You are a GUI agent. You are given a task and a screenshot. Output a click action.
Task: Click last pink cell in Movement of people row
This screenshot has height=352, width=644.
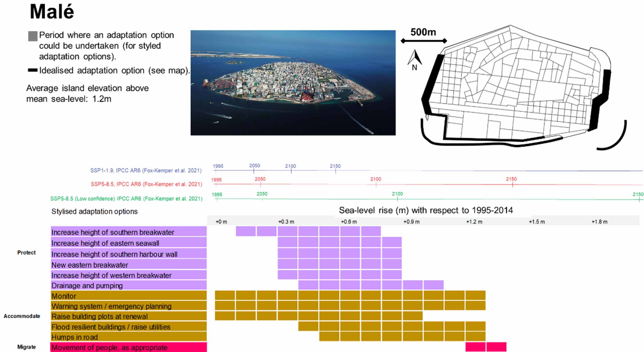click(496, 347)
